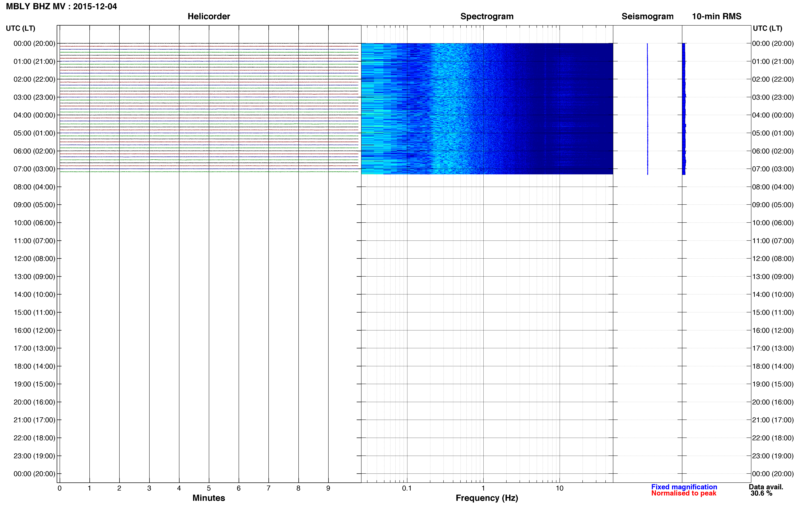This screenshot has width=812, height=508.
Task: Click the '1' Hz frequency tick label
Action: click(483, 488)
